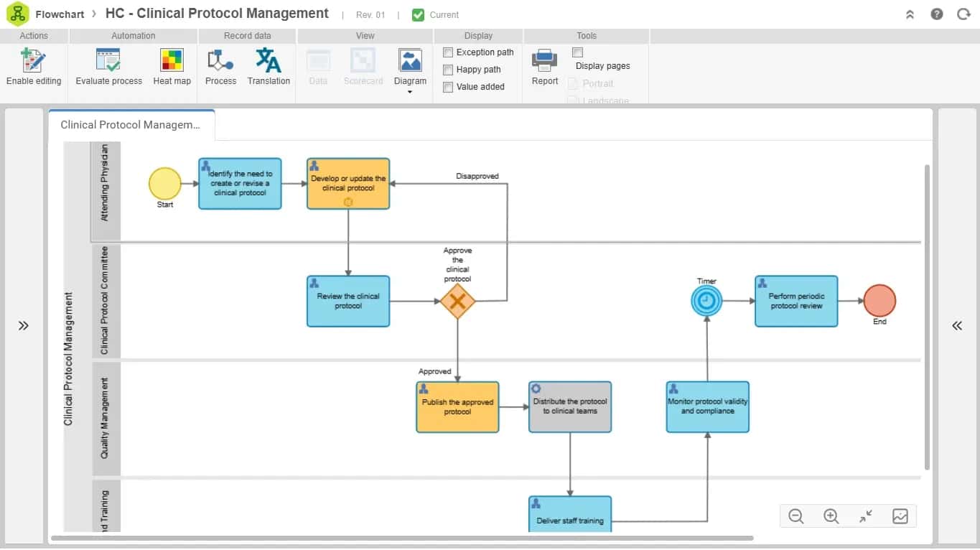Expand the left side panel
980x550 pixels.
[24, 326]
